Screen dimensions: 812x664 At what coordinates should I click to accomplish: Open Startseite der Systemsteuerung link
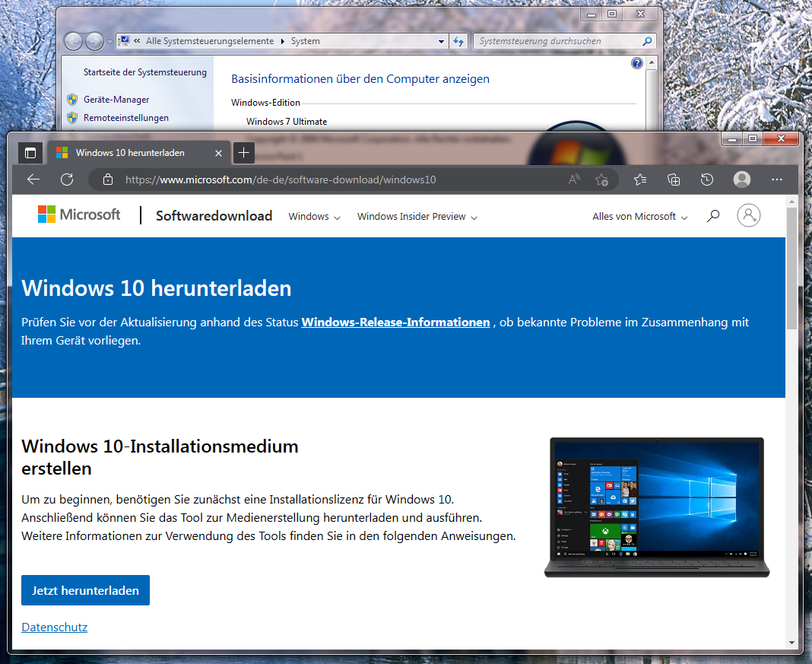pyautogui.click(x=145, y=72)
